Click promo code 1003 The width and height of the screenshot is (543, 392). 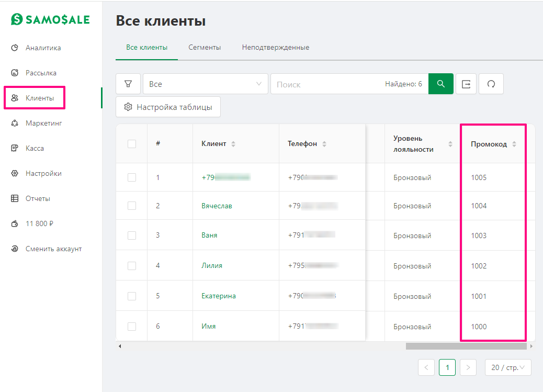tap(479, 236)
